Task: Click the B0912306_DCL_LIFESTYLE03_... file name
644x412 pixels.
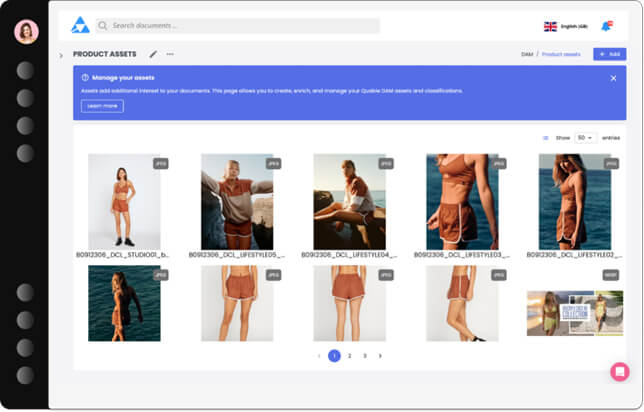Action: pyautogui.click(x=462, y=255)
